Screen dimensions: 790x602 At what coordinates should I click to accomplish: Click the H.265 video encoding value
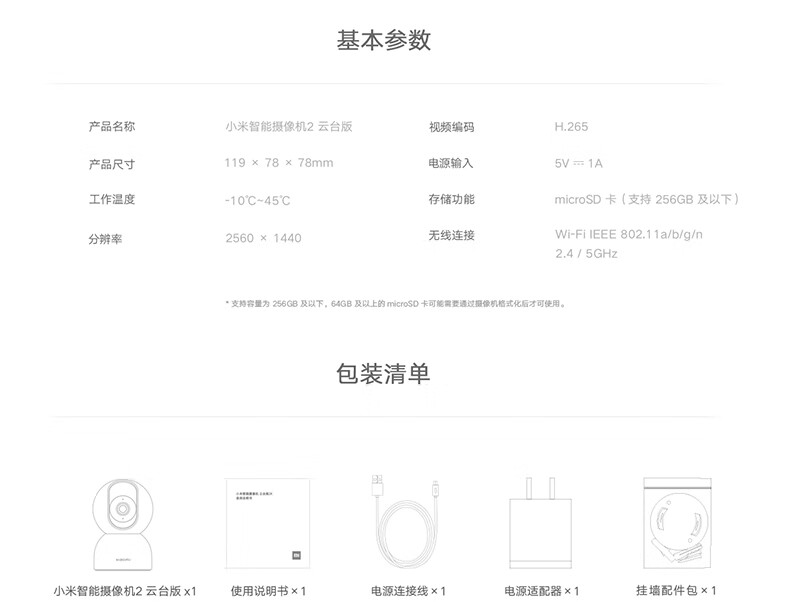tap(571, 127)
